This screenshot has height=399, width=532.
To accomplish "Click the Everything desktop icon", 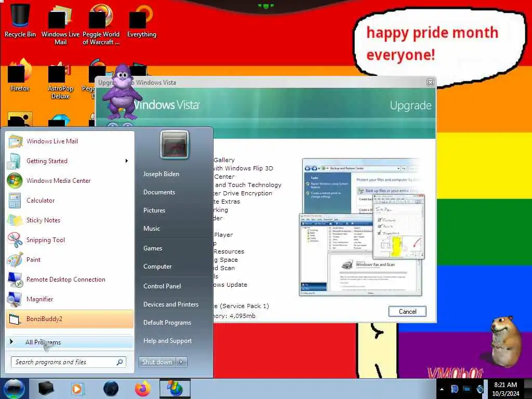I will pyautogui.click(x=141, y=21).
